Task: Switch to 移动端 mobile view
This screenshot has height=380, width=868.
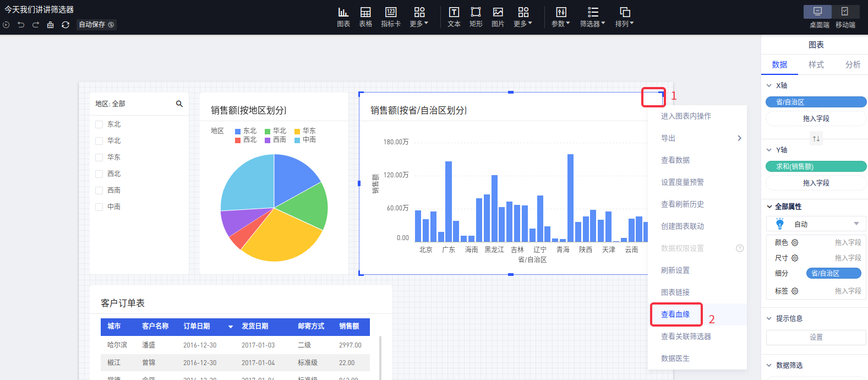Action: click(x=845, y=17)
